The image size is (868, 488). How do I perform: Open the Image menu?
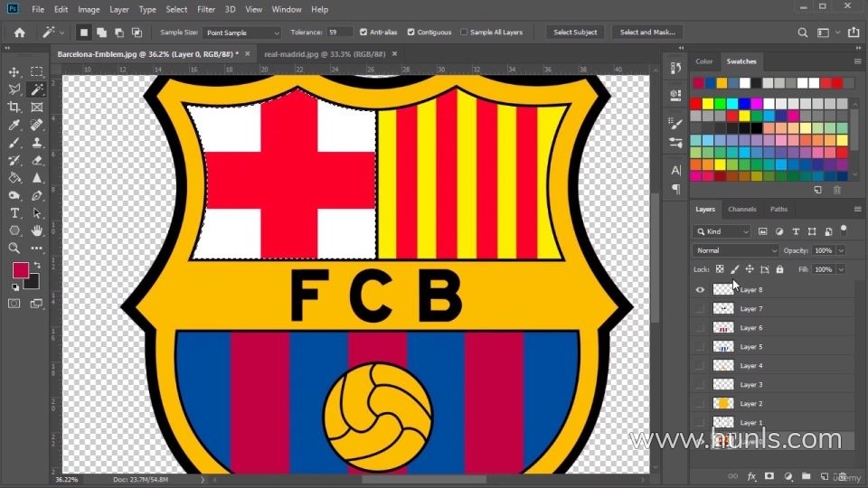(x=89, y=9)
